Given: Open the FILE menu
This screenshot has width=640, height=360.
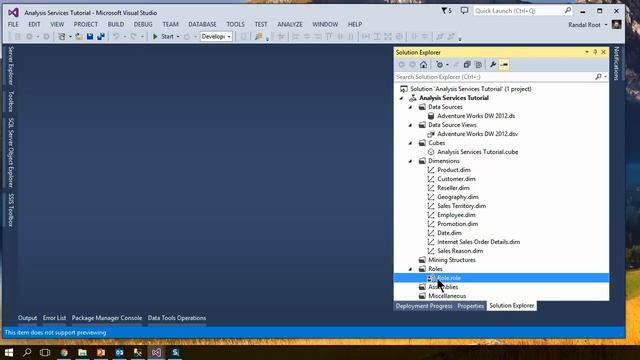Looking at the screenshot, I should (x=13, y=24).
